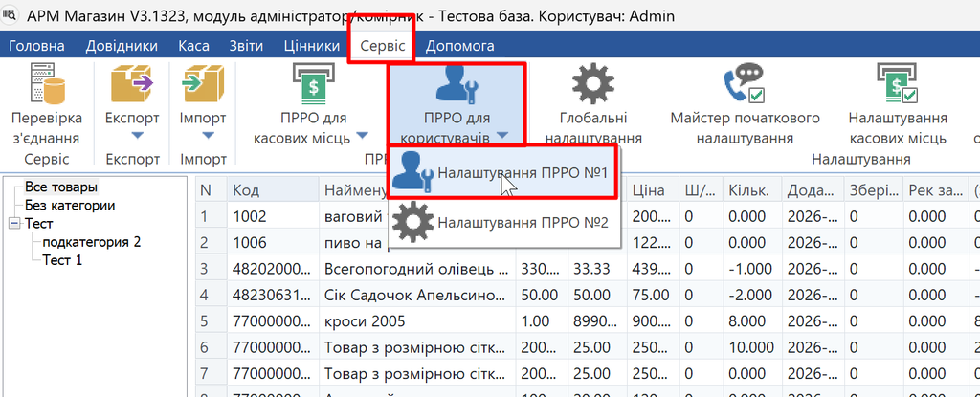Click the ПРРО для користувачів user icon
The image size is (980, 397).
pos(457,85)
